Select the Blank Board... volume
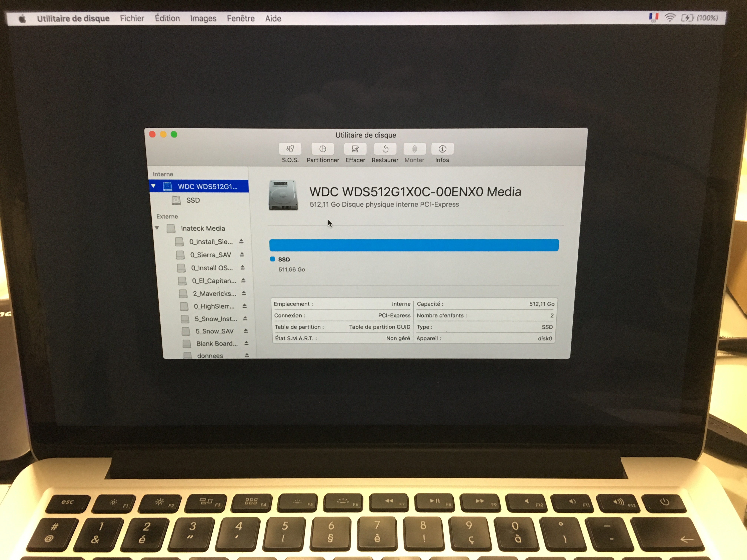This screenshot has width=747, height=560. tap(217, 343)
